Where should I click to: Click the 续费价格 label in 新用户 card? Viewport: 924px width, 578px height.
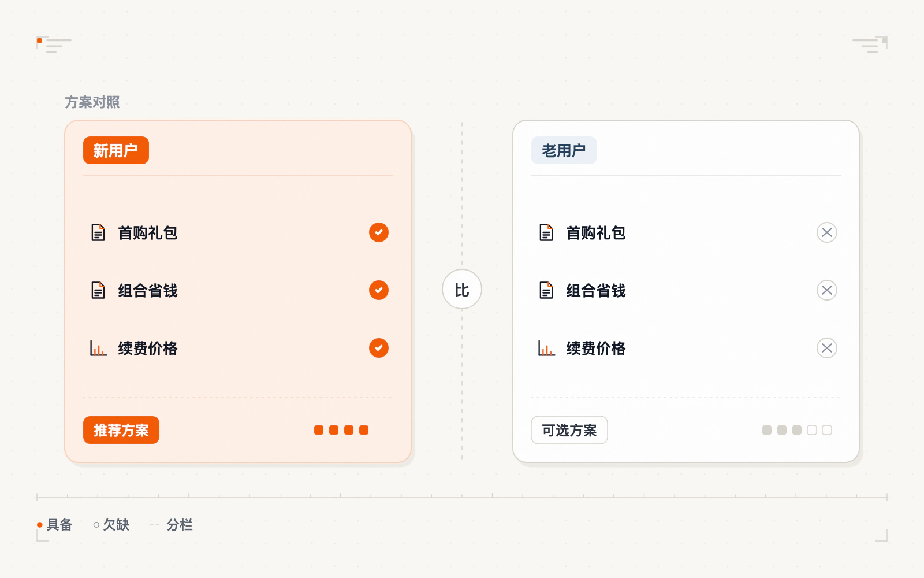tap(148, 348)
